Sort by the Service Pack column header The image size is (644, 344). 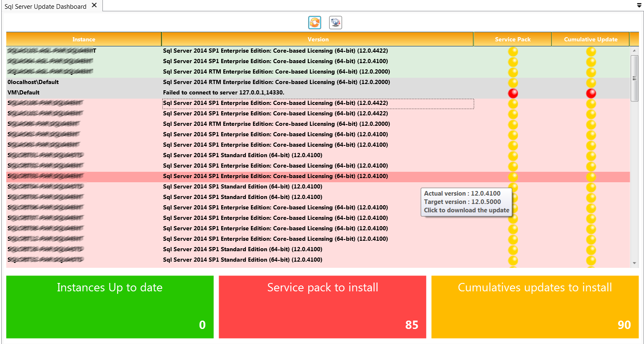tap(513, 39)
